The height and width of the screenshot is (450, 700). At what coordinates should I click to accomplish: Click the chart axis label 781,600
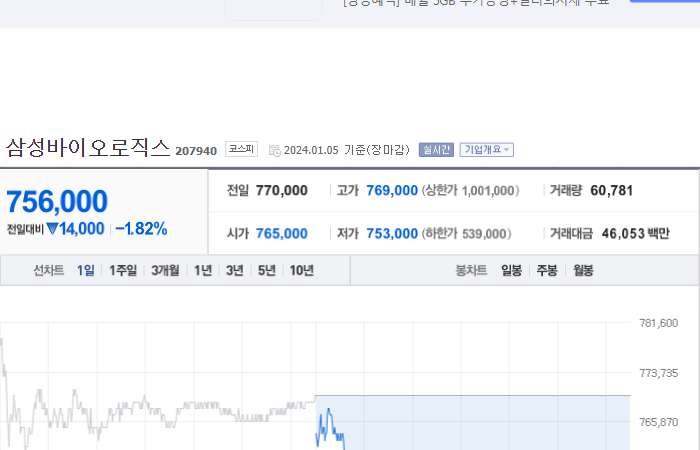click(x=658, y=323)
